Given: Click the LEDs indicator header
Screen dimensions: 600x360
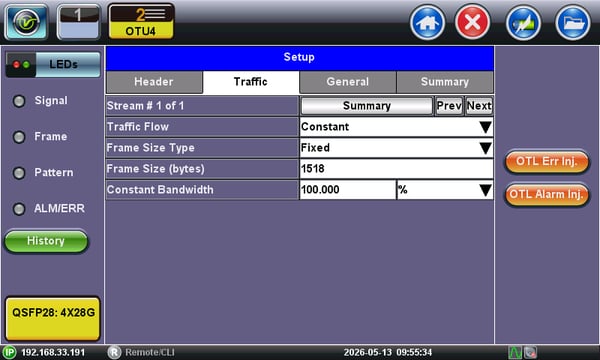Looking at the screenshot, I should 53,64.
